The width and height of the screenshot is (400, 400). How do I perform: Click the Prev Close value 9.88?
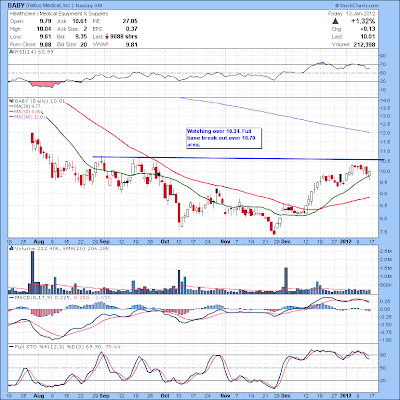click(x=46, y=44)
